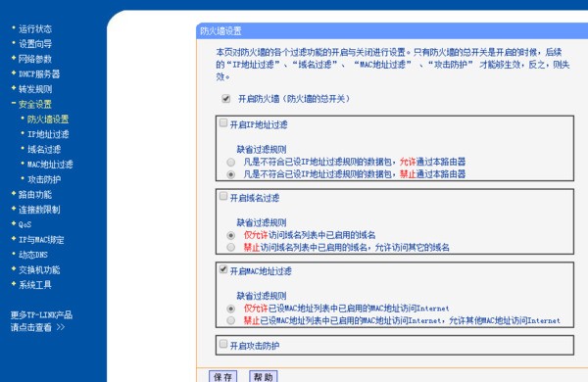Select IP rule radio with 禁止 packets option

231,174
